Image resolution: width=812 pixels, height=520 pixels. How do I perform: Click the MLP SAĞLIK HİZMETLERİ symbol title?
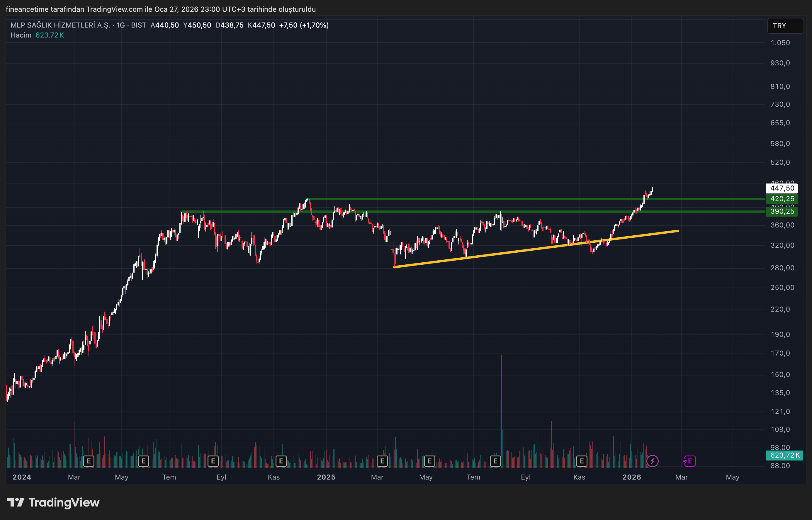60,25
